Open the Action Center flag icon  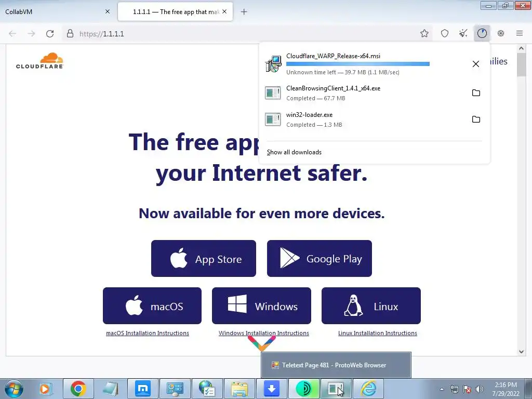coord(467,389)
